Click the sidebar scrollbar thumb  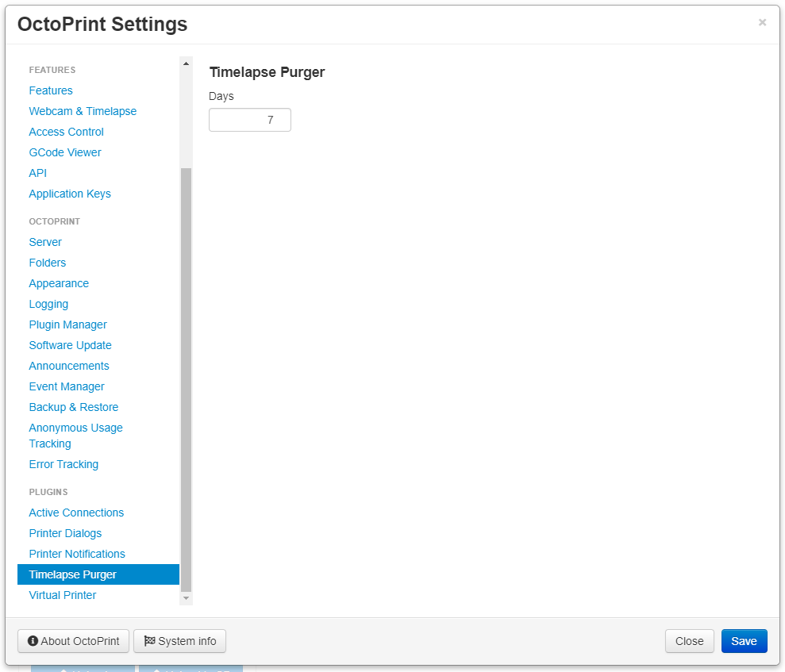pyautogui.click(x=186, y=380)
